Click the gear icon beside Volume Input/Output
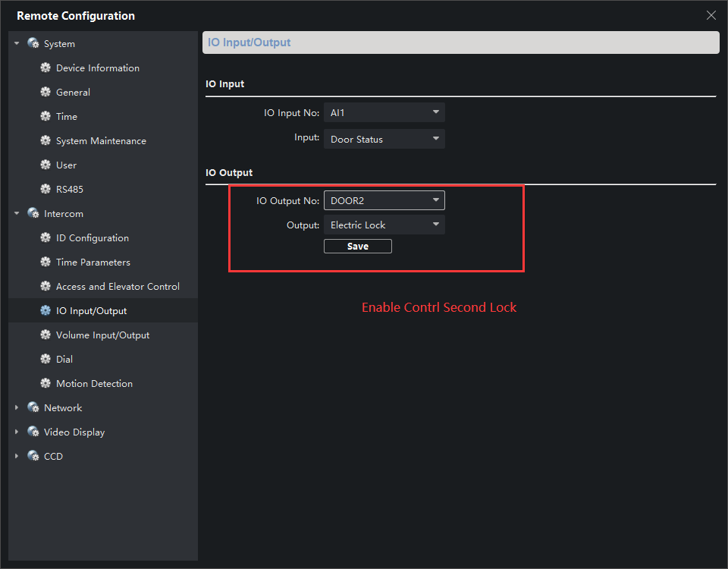Viewport: 728px width, 569px height. pyautogui.click(x=45, y=335)
